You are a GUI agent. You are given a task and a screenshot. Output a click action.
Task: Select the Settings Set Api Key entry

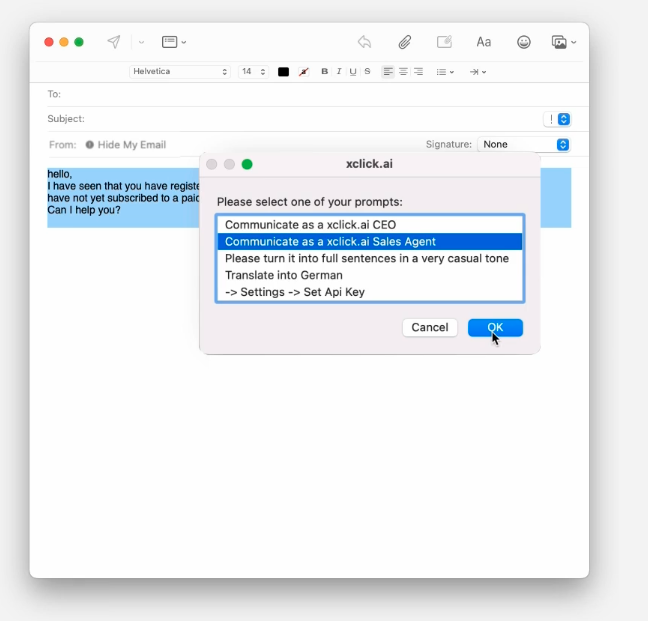pos(369,292)
